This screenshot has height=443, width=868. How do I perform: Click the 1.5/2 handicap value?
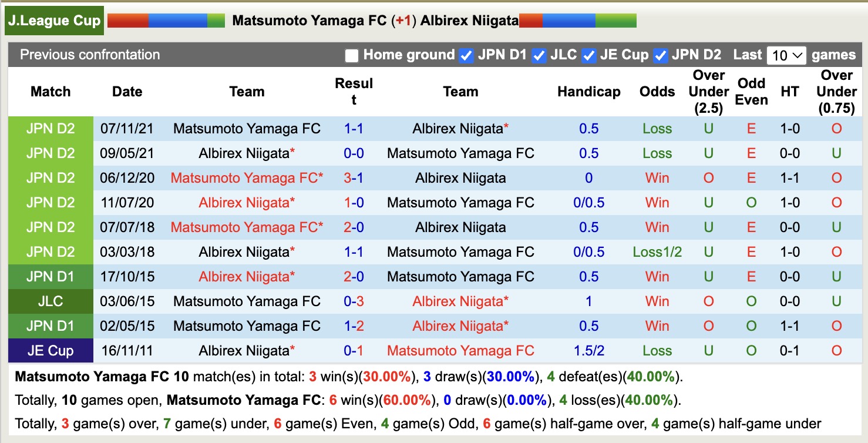588,350
